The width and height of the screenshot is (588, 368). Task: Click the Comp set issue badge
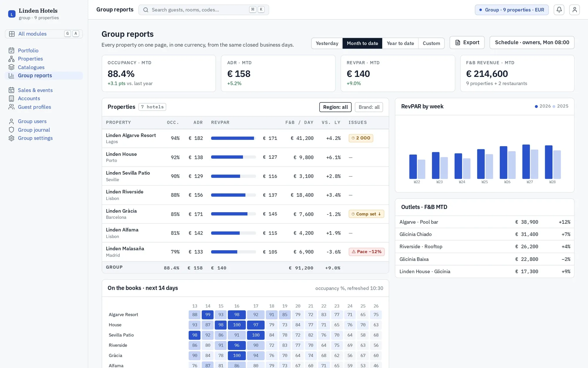point(366,214)
